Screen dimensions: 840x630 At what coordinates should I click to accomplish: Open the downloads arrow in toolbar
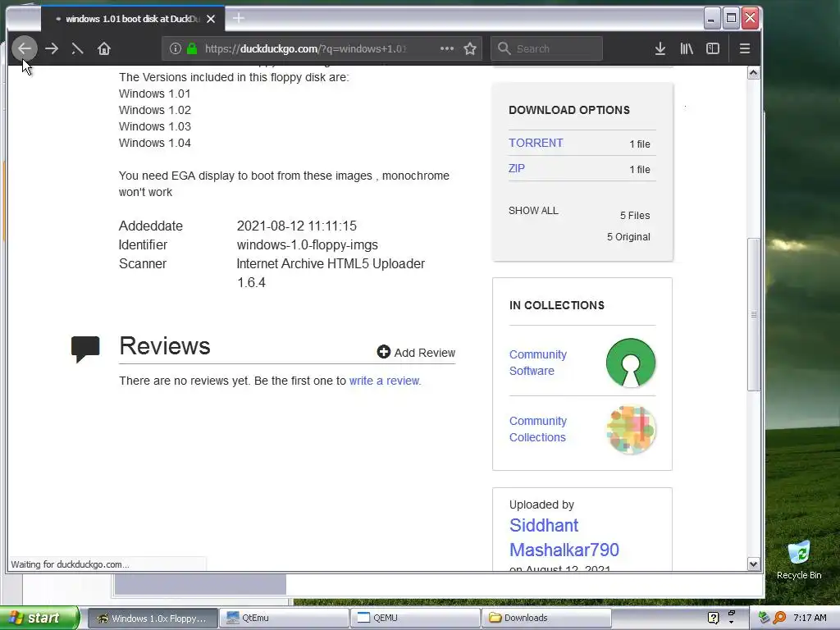(660, 48)
